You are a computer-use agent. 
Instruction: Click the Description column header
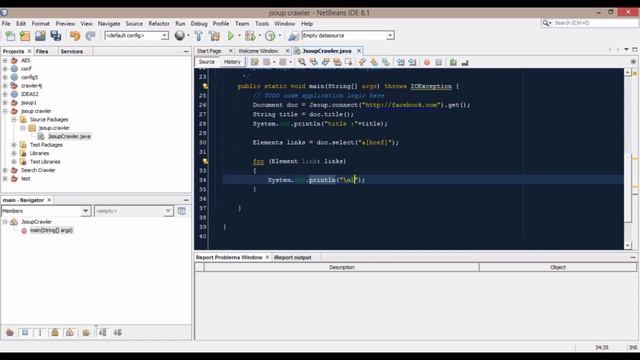coord(342,267)
